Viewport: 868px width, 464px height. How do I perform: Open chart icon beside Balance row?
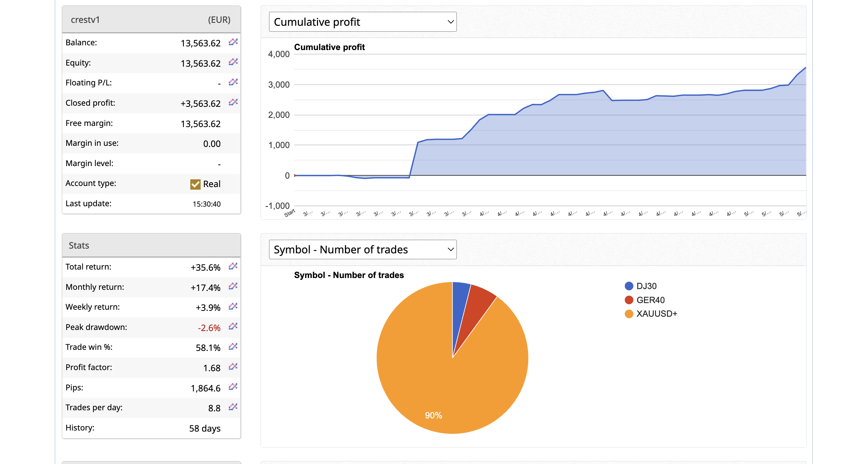coord(233,42)
